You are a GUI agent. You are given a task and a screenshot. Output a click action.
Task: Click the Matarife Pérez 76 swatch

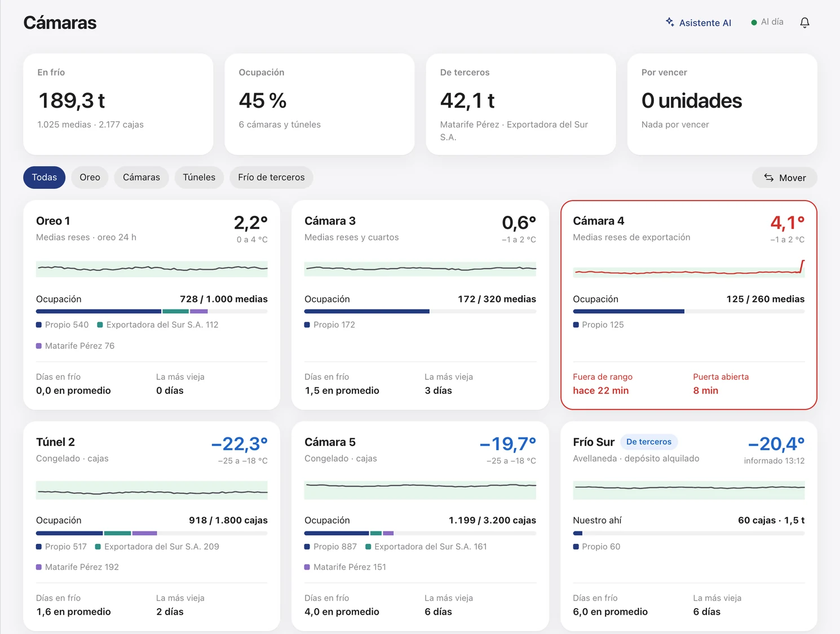[x=39, y=346]
